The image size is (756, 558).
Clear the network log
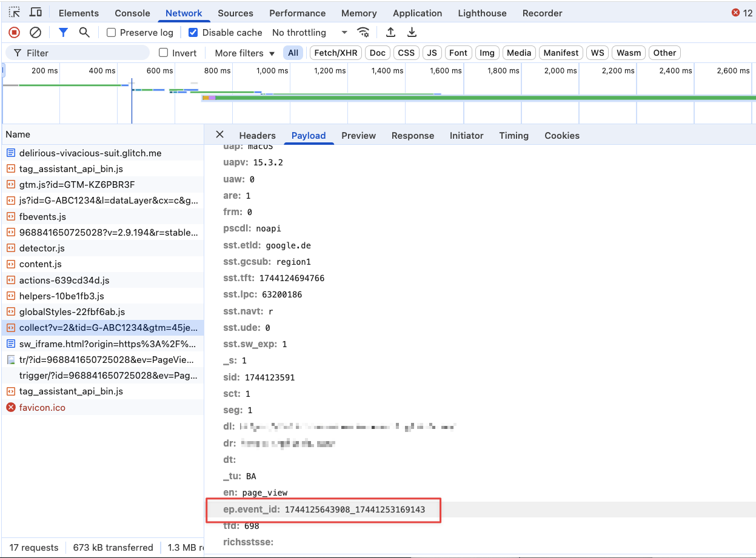(x=36, y=33)
